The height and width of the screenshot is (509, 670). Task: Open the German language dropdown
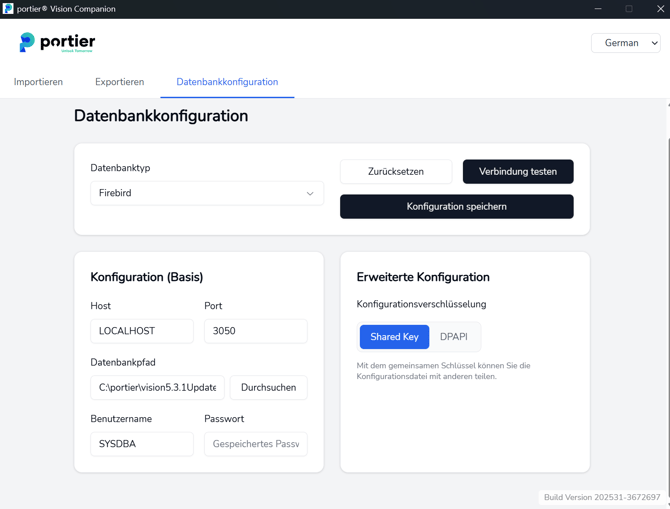tap(625, 43)
